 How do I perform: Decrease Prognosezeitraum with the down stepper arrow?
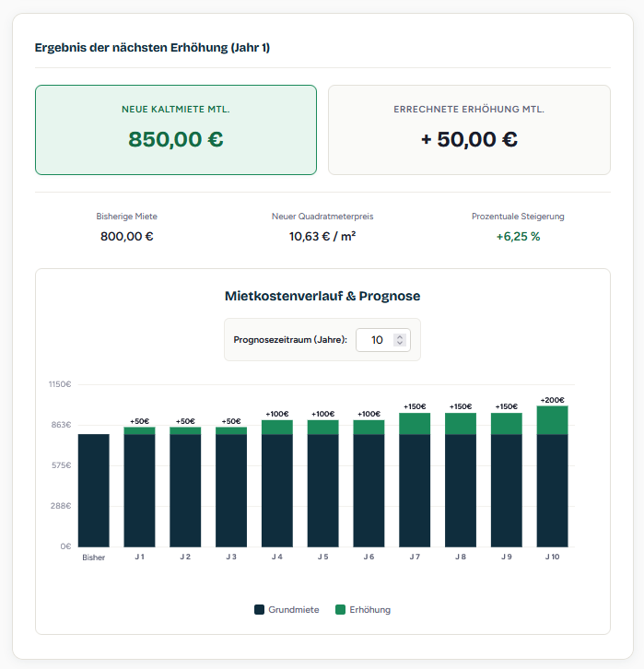pos(399,344)
